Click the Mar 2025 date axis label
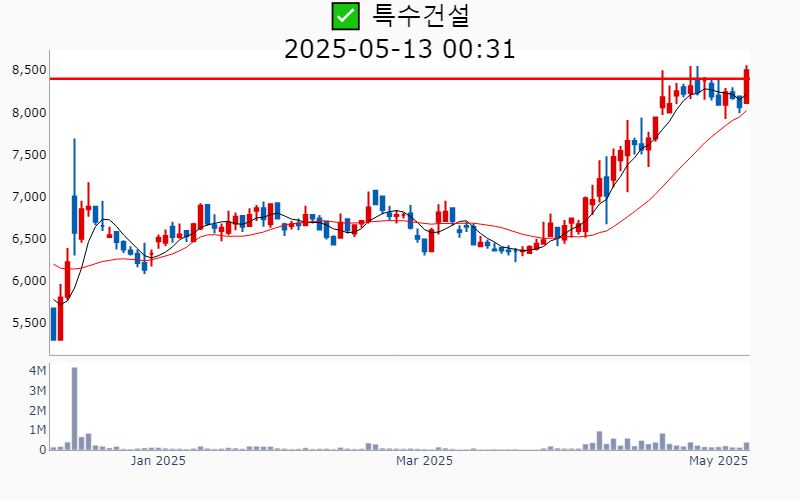This screenshot has height=500, width=800. 424,461
